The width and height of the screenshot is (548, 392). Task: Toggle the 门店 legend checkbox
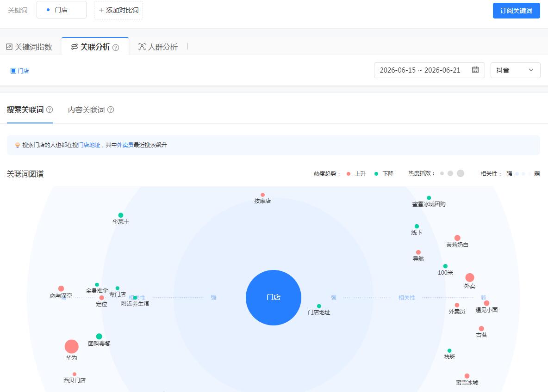tap(13, 71)
